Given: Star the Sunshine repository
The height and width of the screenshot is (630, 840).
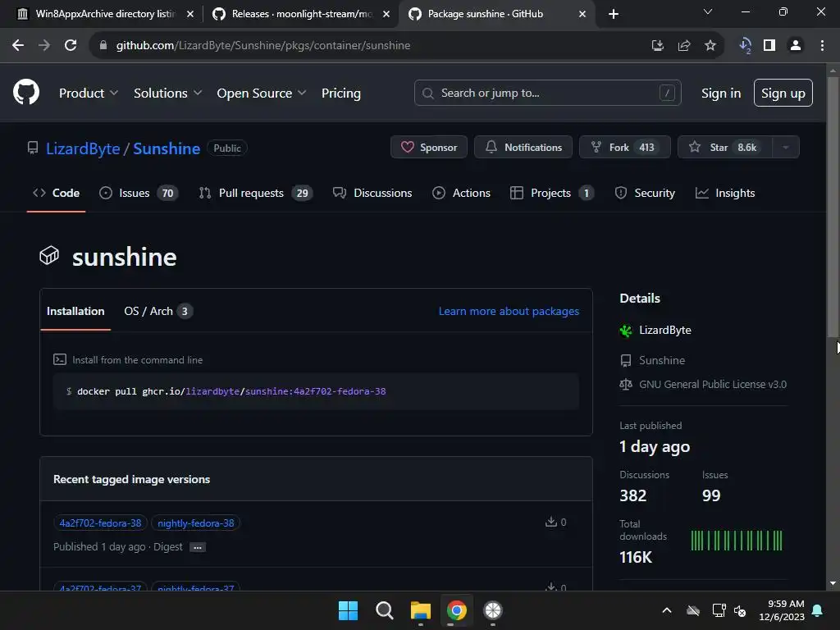Looking at the screenshot, I should [x=725, y=148].
